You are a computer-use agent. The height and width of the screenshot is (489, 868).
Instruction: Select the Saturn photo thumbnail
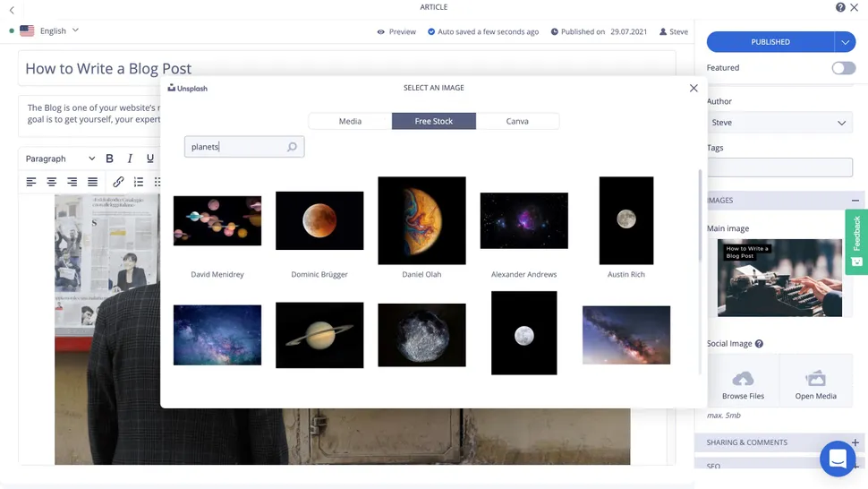(x=319, y=335)
